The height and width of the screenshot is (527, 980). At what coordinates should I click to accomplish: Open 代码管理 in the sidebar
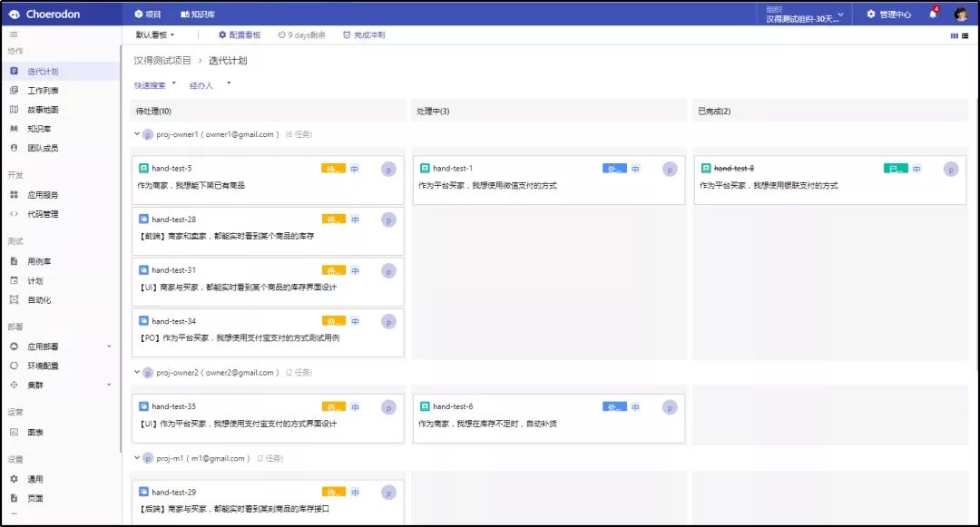(x=43, y=214)
